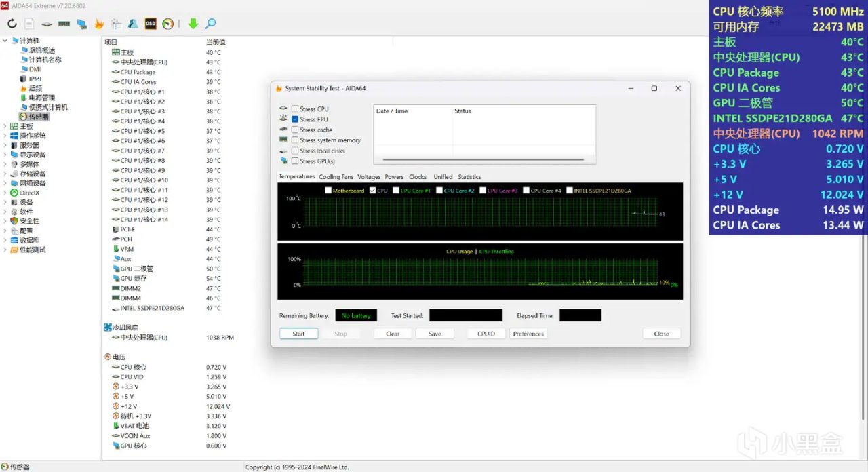Collapse the 计算机 tree node
Image resolution: width=868 pixels, height=472 pixels.
(5, 41)
